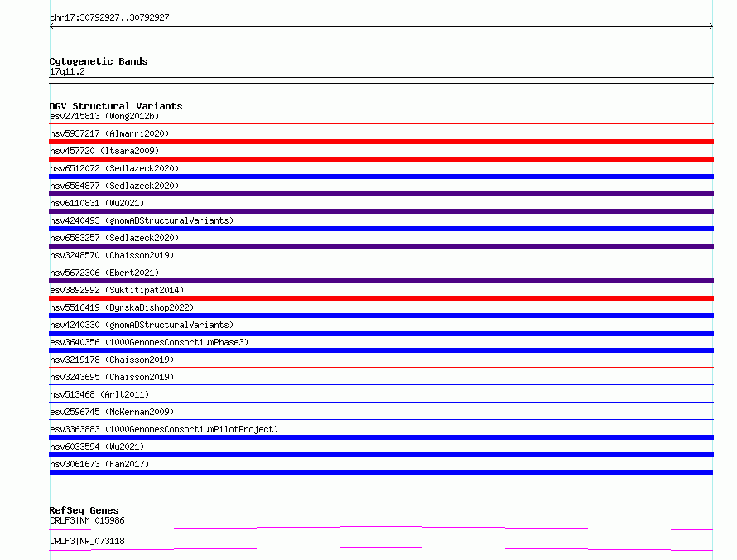Click label esv3640356 (1000GenomesConsortiumPhase3)

click(x=149, y=342)
